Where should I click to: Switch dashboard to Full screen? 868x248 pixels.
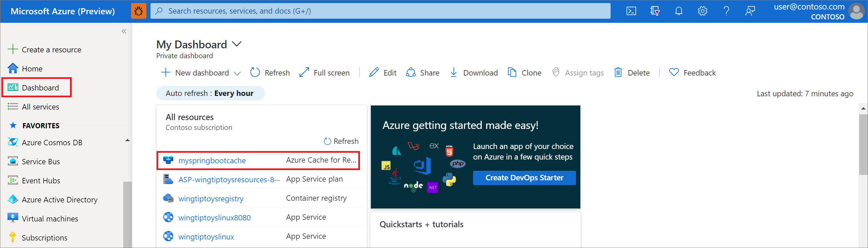324,73
